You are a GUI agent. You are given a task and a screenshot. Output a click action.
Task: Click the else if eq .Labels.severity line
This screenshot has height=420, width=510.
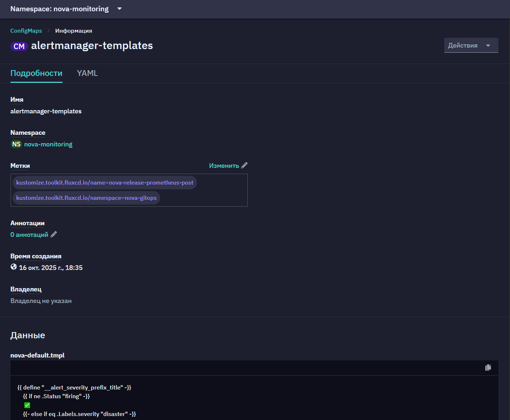[x=80, y=414]
